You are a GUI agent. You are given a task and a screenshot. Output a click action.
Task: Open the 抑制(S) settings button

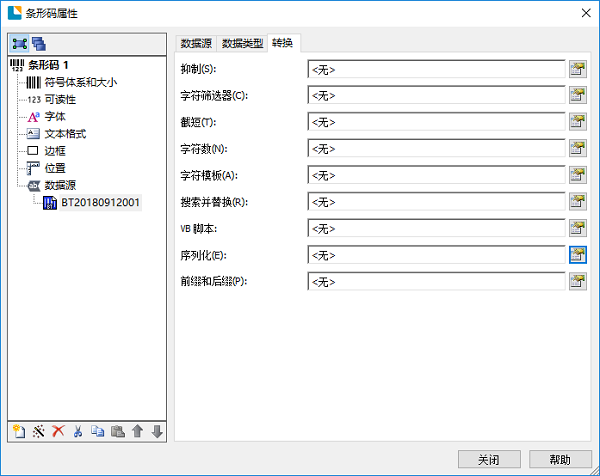click(x=577, y=69)
